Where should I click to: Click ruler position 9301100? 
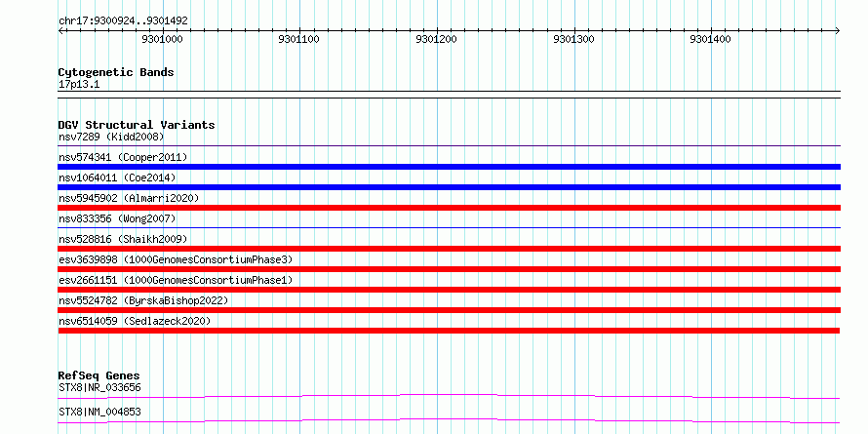pyautogui.click(x=299, y=40)
